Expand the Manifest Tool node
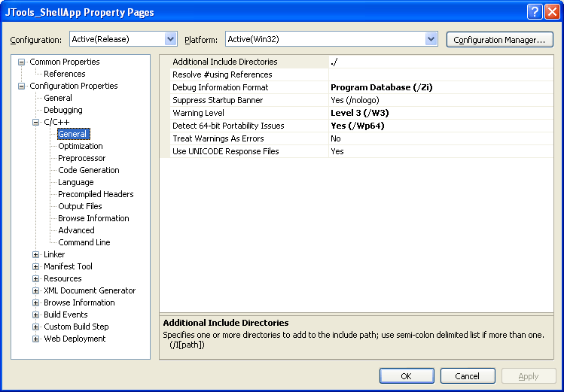 coord(35,266)
